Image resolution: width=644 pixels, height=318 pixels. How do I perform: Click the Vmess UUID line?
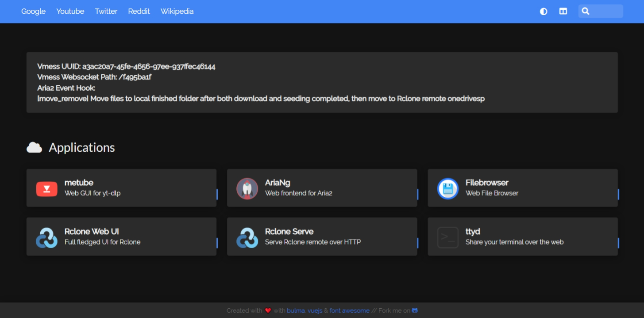126,67
